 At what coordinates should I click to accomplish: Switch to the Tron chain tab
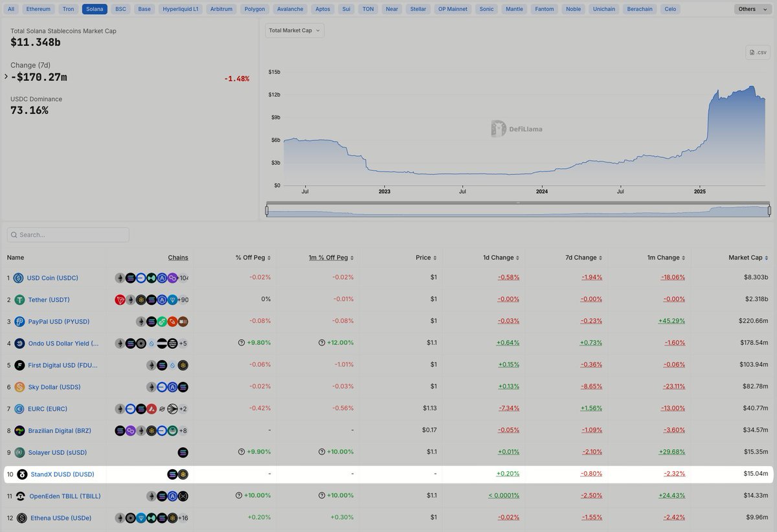[x=68, y=9]
